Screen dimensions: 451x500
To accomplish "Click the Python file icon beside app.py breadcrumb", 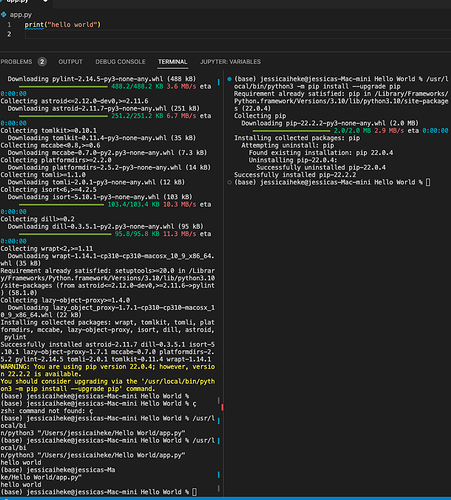I will (4, 14).
